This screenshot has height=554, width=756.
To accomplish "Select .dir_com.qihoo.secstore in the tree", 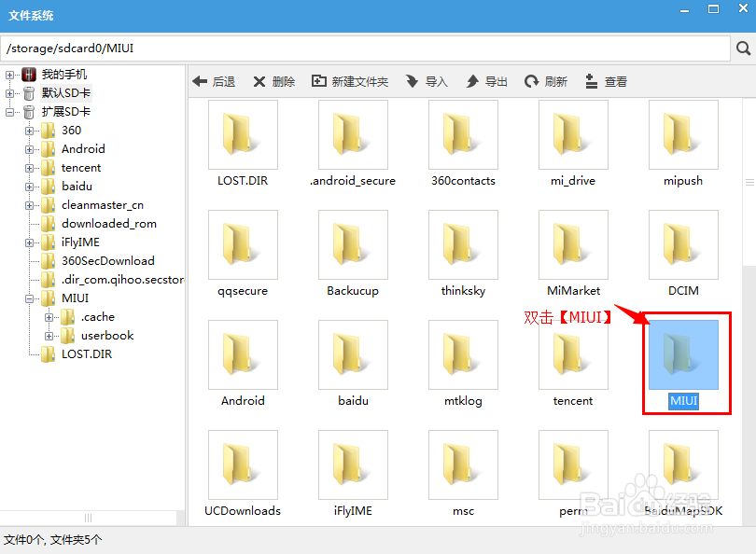I will [x=123, y=280].
